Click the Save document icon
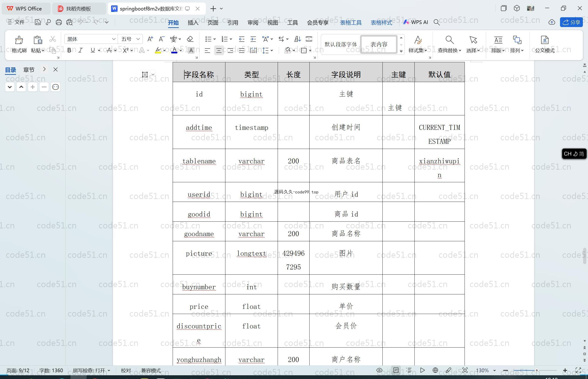 (x=37, y=22)
